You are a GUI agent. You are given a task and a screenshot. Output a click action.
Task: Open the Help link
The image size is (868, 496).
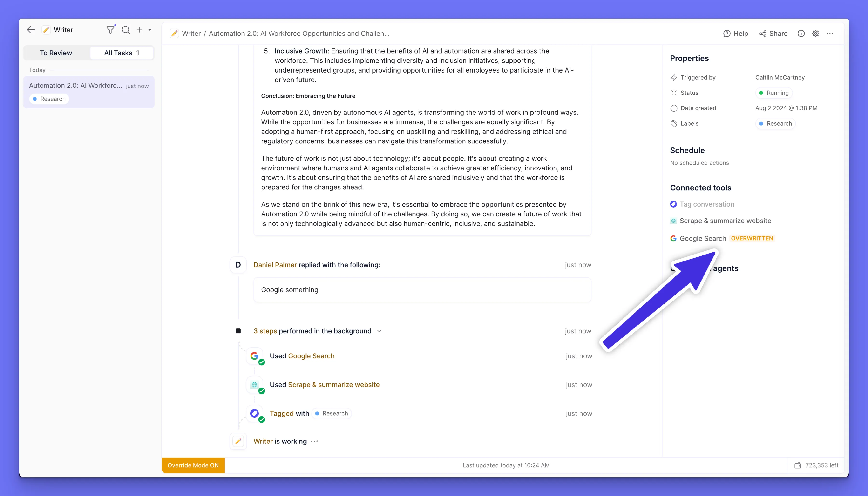point(735,34)
